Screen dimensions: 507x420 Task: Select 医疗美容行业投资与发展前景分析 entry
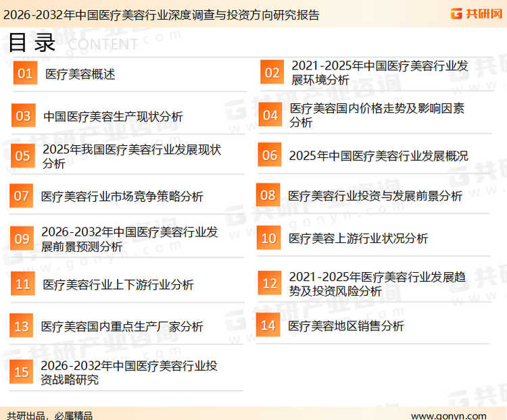pyautogui.click(x=375, y=195)
